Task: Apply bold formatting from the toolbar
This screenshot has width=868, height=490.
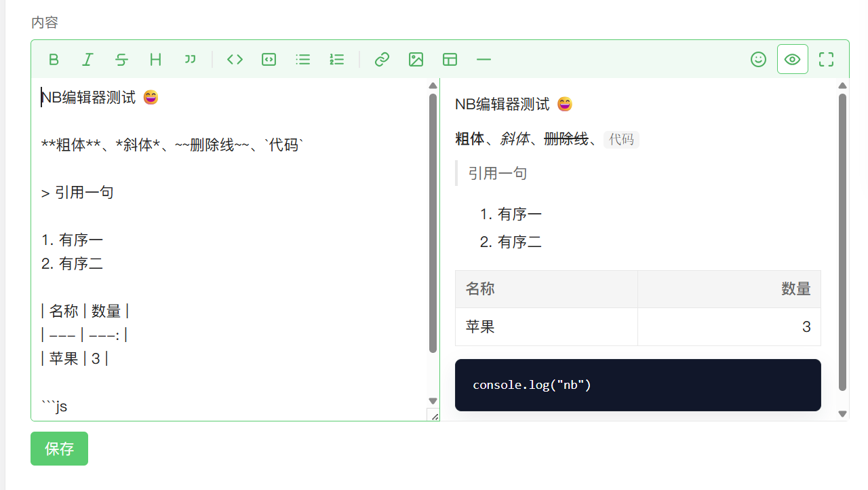Action: coord(54,60)
